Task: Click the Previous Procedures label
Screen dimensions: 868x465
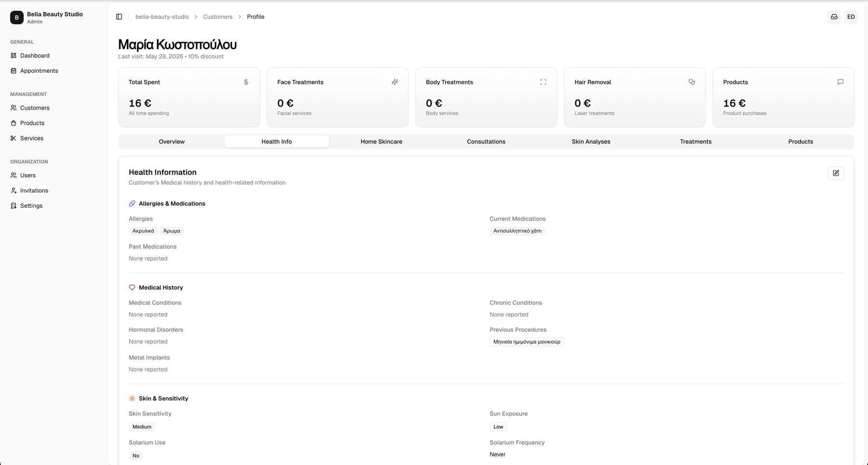Action: (x=518, y=330)
